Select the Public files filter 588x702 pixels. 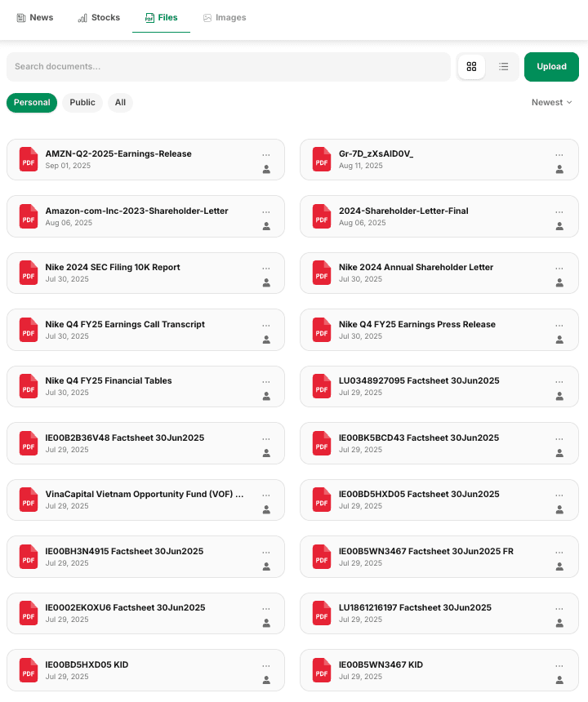click(82, 103)
